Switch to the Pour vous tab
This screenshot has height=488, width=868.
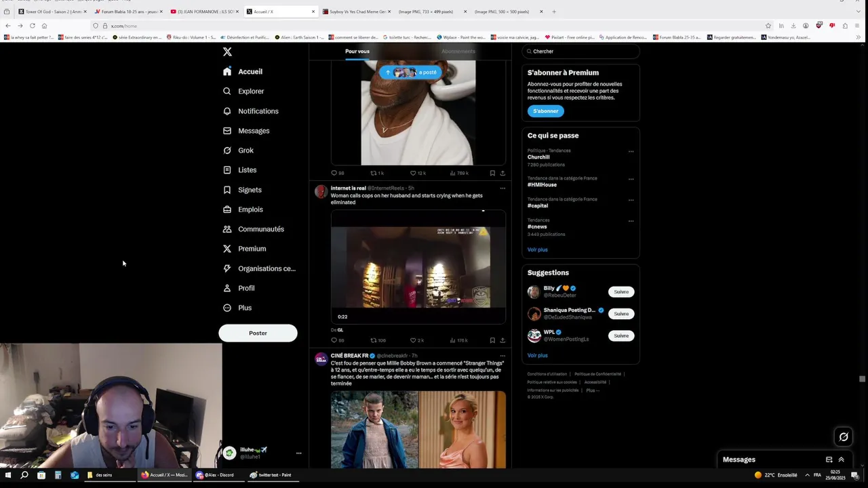coord(357,52)
